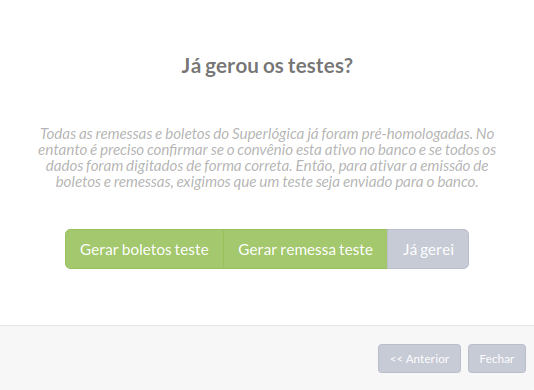
Task: Click the italic pré-homologadas description paragraph
Action: tap(267, 158)
